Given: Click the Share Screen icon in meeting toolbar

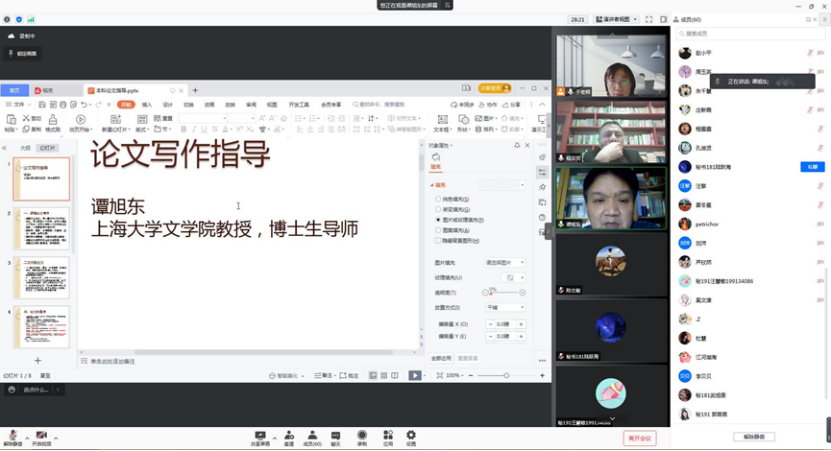Looking at the screenshot, I should click(260, 435).
